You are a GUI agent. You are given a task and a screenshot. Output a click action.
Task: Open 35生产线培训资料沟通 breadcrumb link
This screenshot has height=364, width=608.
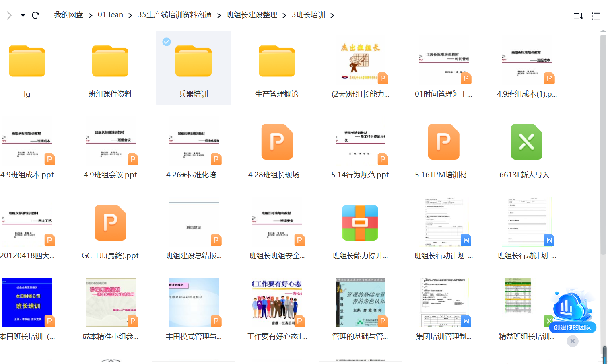175,15
